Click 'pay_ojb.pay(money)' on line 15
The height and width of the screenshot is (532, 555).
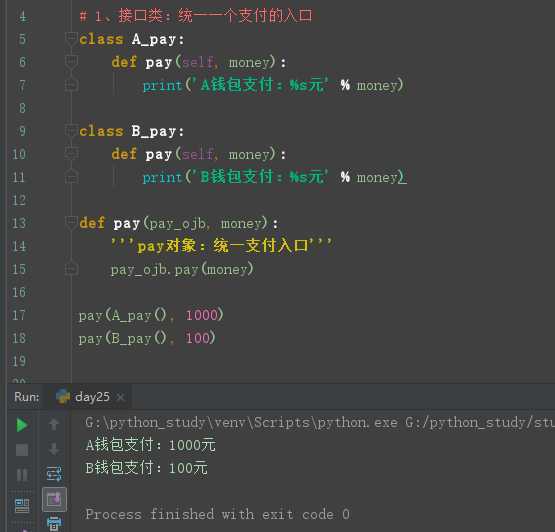(x=182, y=270)
